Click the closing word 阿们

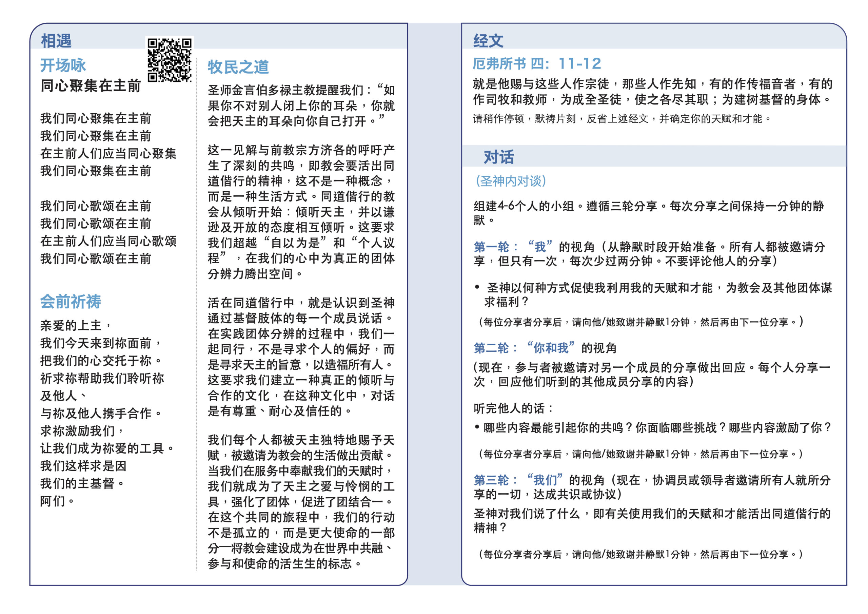coord(57,501)
